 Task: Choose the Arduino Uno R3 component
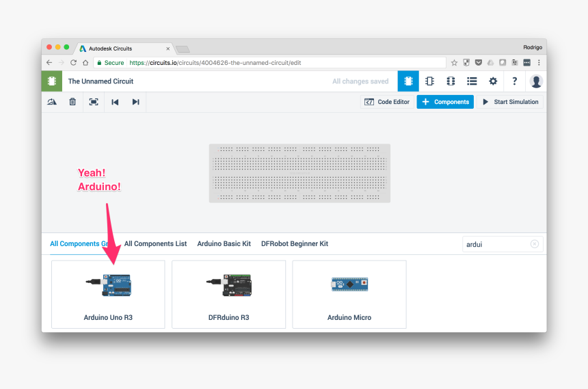[x=108, y=295]
